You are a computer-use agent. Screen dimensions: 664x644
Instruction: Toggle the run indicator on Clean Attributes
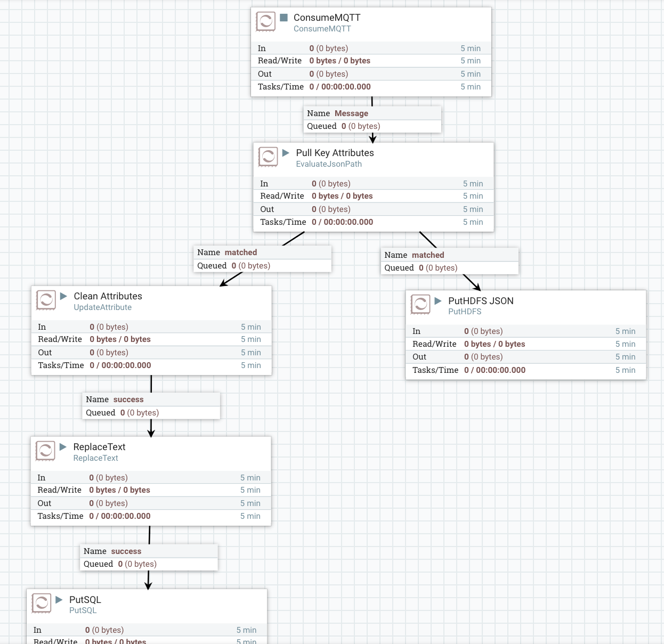(64, 296)
